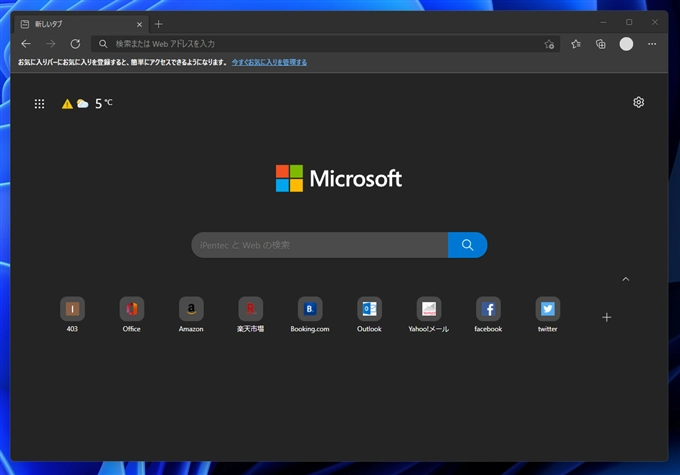The height and width of the screenshot is (475, 680).
Task: Open the facebook quick link
Action: (x=488, y=315)
